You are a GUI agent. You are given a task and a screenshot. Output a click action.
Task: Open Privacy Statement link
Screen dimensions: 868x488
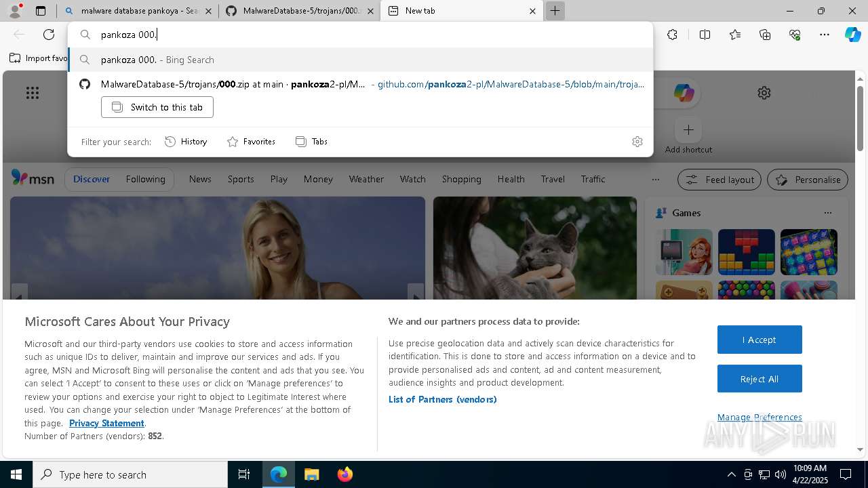click(106, 423)
